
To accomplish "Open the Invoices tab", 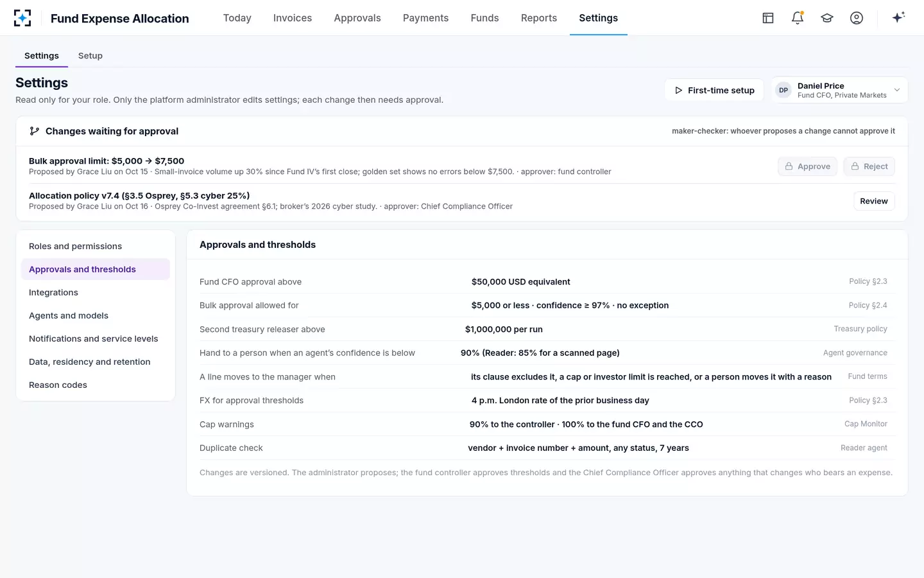I will pyautogui.click(x=293, y=18).
